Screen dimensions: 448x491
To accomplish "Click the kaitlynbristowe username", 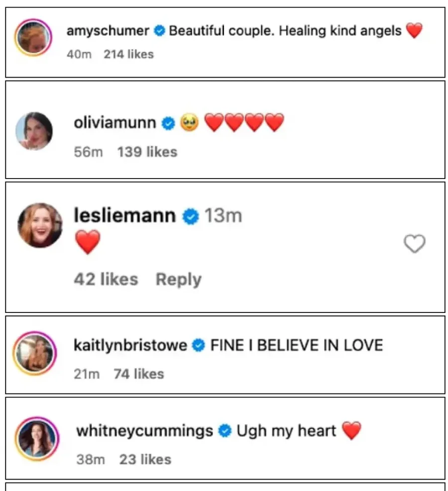I will (x=130, y=345).
